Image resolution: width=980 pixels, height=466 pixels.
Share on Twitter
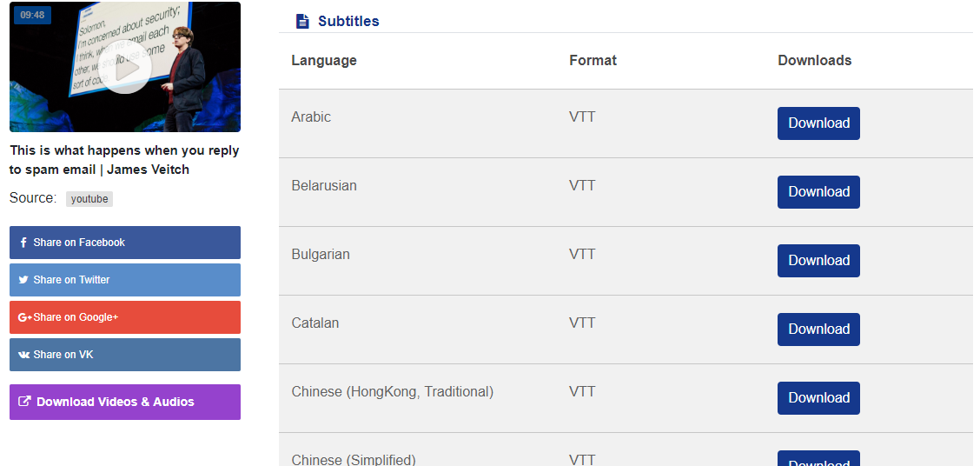pos(124,280)
